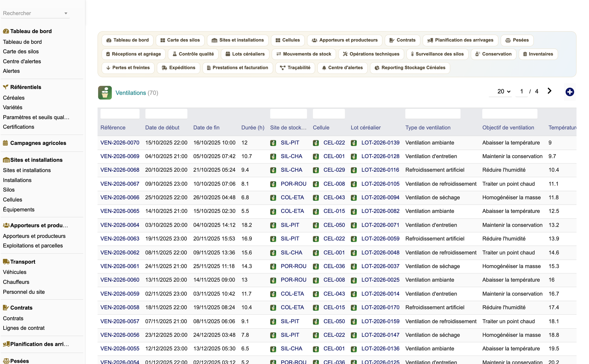The image size is (589, 364).
Task: Open lot LOT-2026-0094 link
Action: point(380,197)
